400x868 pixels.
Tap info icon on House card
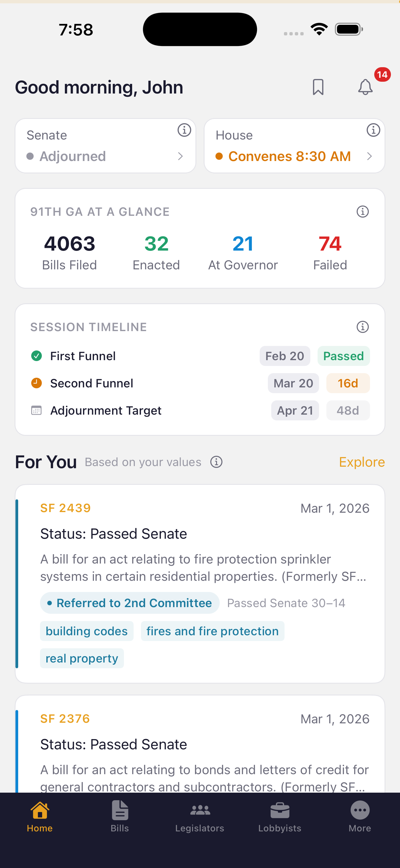373,130
